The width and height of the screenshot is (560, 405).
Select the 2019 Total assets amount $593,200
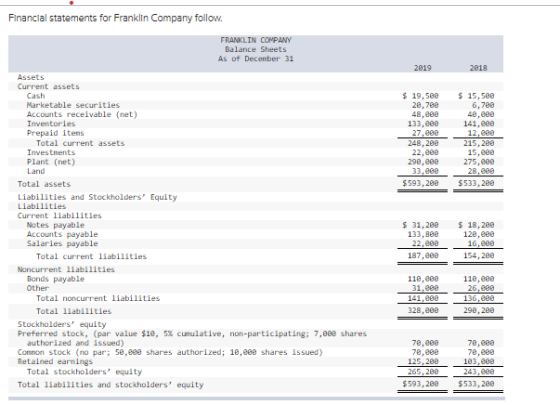[420, 183]
